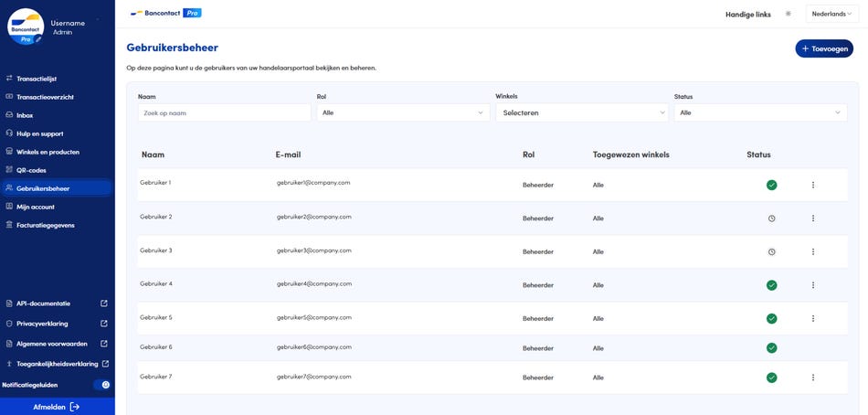Image resolution: width=868 pixels, height=415 pixels.
Task: Open Winkels en producten sidebar item
Action: pyautogui.click(x=48, y=152)
